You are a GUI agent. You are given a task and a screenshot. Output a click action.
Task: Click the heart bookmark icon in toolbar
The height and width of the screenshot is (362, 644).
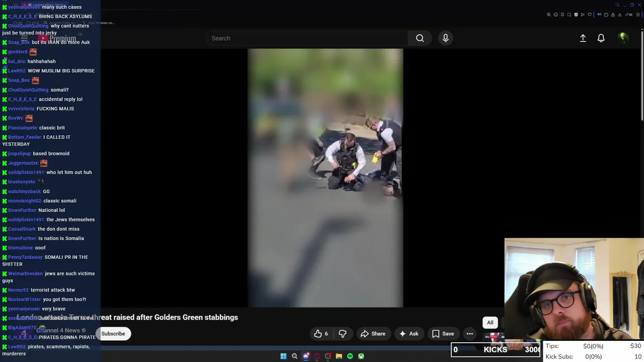pyautogui.click(x=590, y=15)
